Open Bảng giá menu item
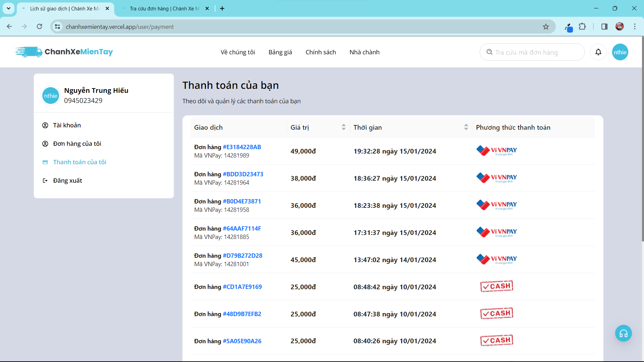The width and height of the screenshot is (644, 362). pos(280,52)
